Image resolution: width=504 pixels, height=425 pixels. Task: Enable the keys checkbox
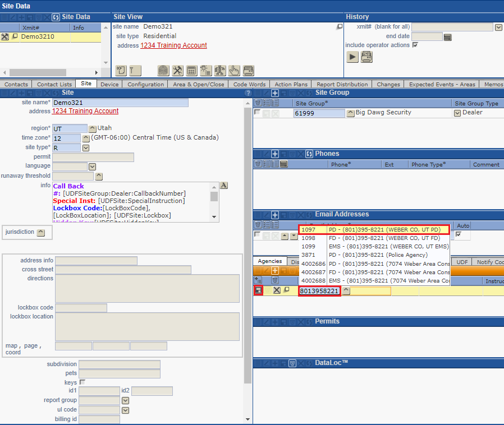click(x=82, y=382)
